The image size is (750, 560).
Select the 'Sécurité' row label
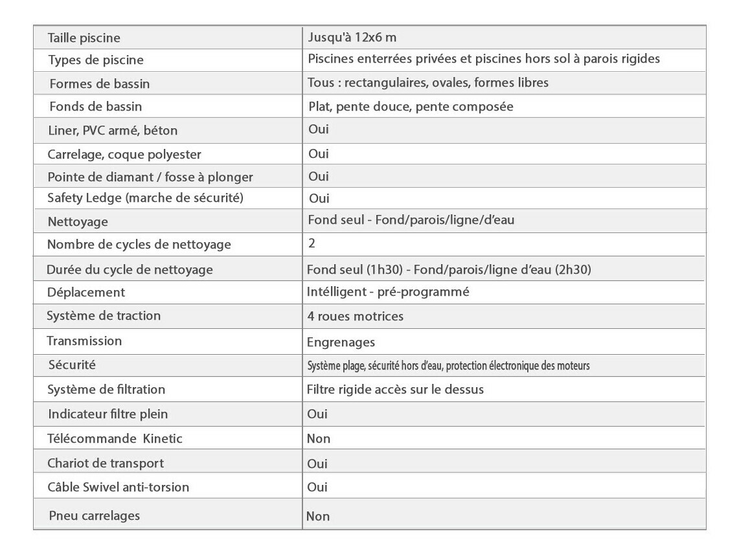[72, 365]
